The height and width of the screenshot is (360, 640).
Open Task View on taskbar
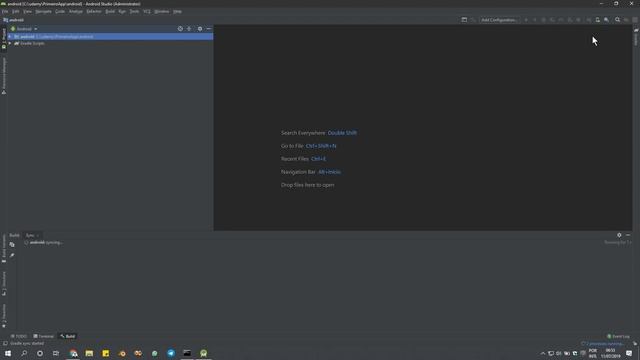(x=56, y=353)
